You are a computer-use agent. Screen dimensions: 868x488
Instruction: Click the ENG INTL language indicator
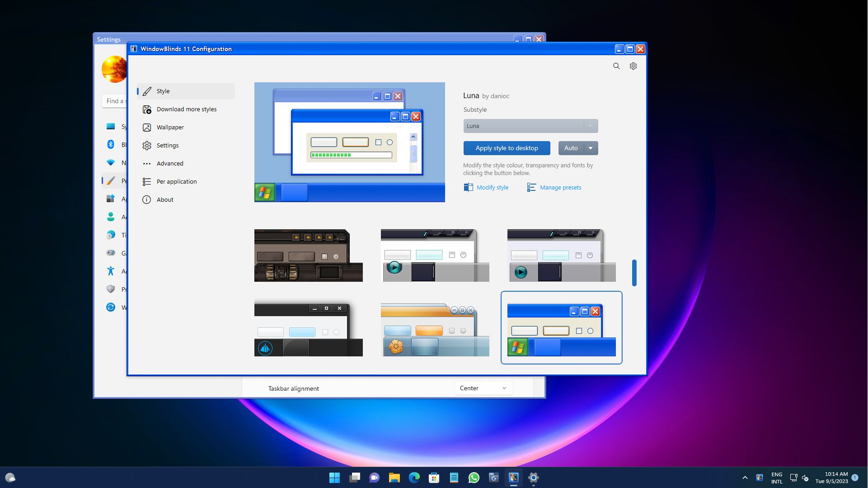pyautogui.click(x=777, y=478)
